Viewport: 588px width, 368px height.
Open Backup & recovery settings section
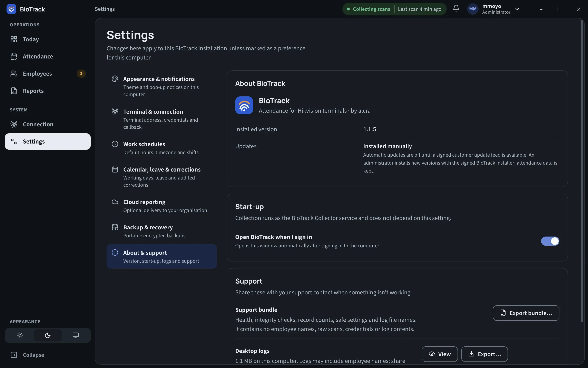161,231
